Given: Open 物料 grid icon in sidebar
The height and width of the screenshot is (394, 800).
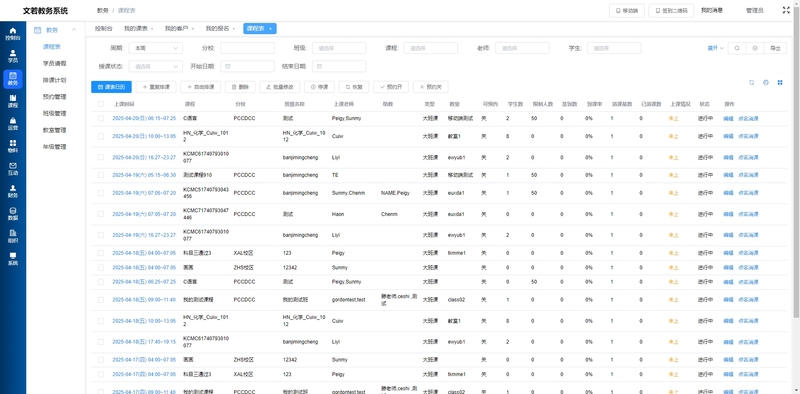Looking at the screenshot, I should [x=13, y=146].
